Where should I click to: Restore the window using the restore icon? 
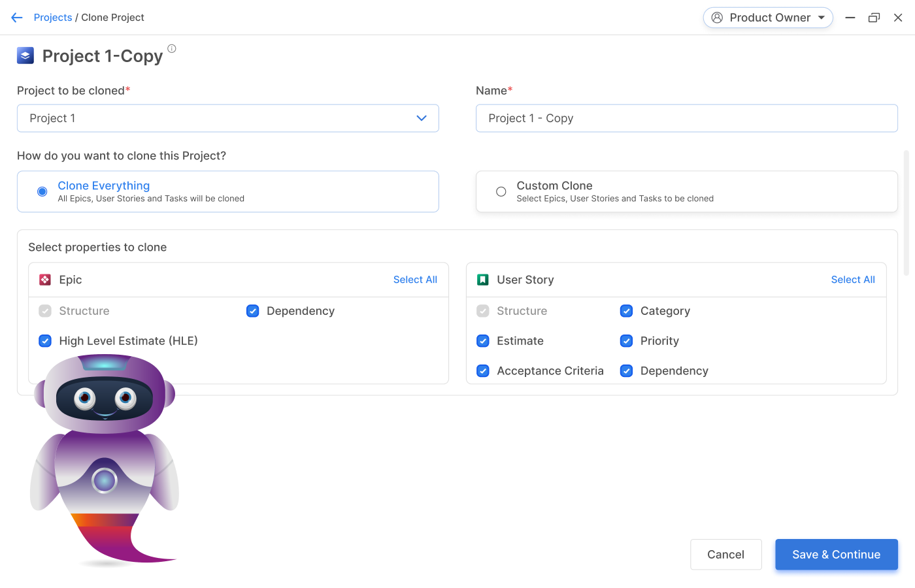(874, 18)
